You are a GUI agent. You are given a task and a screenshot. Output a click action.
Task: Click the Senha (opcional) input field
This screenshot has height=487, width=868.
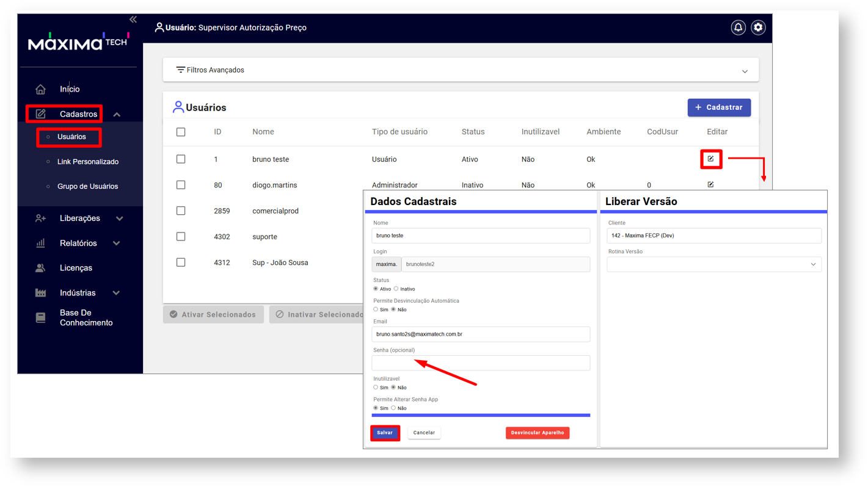click(x=481, y=363)
